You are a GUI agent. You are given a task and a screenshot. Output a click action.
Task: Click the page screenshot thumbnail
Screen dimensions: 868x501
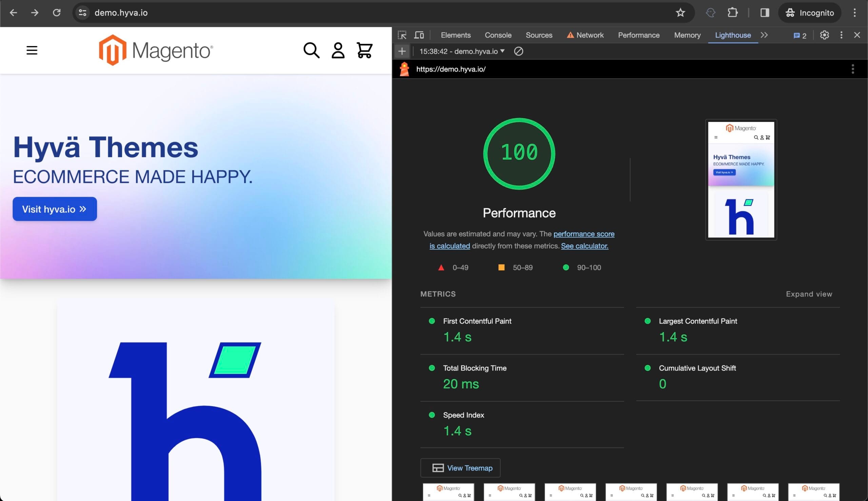(741, 180)
